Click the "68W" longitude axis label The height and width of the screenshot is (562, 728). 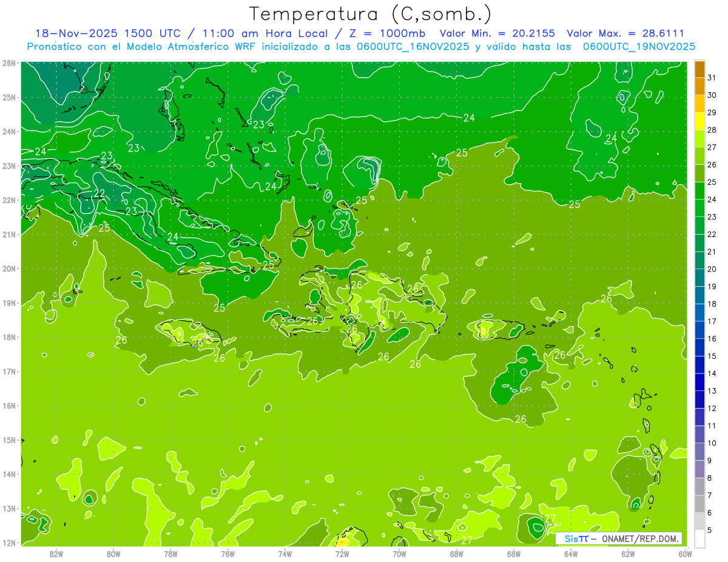457,554
